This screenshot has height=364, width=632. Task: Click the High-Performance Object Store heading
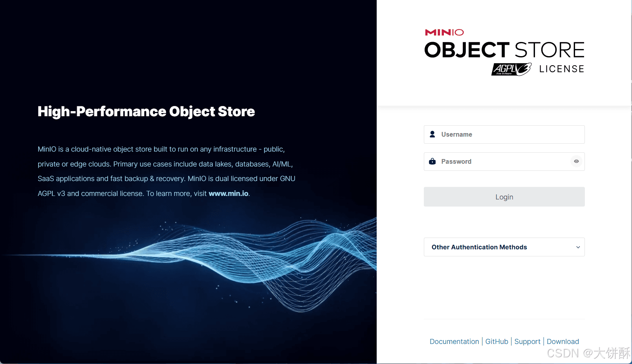click(146, 112)
